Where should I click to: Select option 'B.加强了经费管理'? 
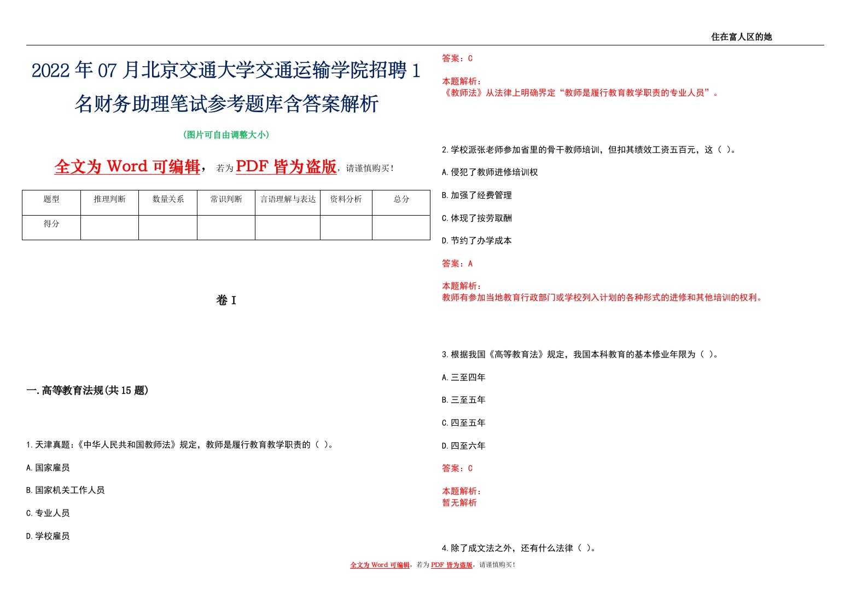(477, 195)
